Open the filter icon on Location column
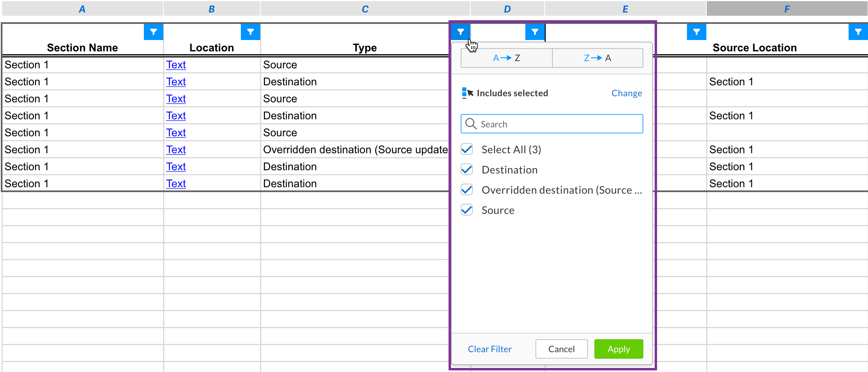Screen dimensions: 868x372 click(251, 32)
